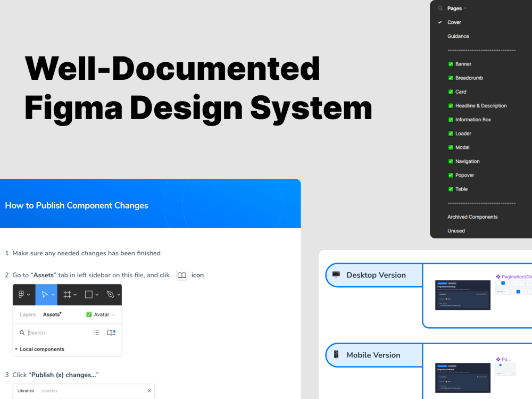Click the mobile phone icon
532x399 pixels.
336,354
